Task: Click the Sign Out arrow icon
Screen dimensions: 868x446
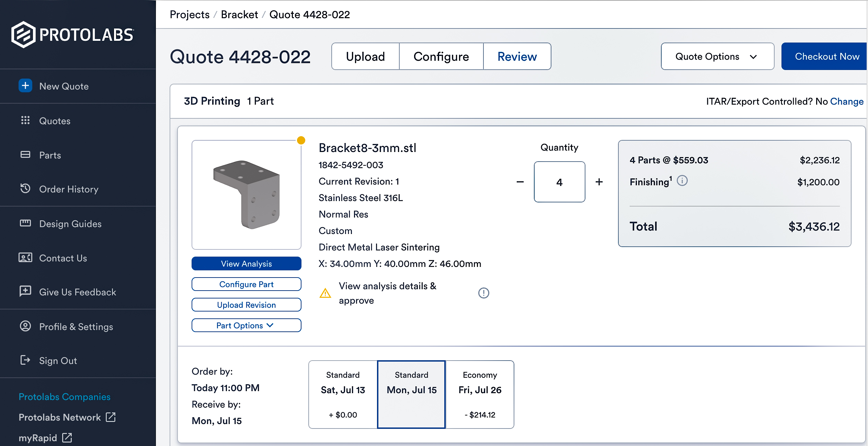Action: [25, 360]
